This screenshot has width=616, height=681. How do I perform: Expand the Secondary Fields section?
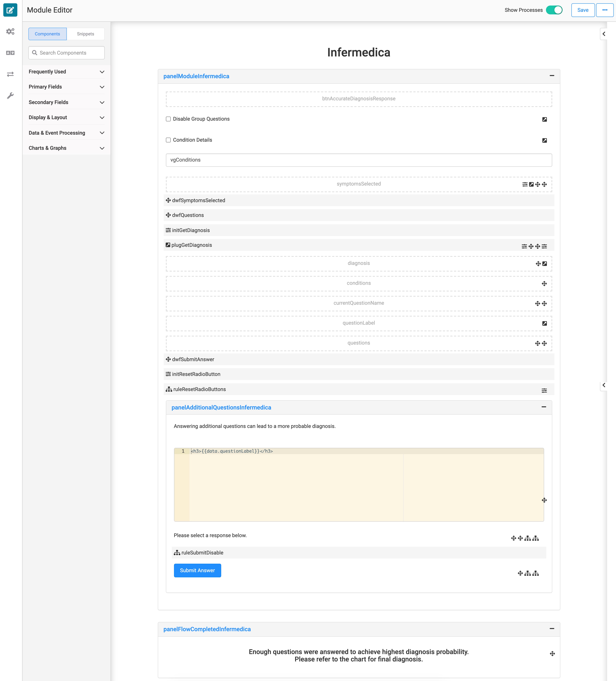(67, 102)
